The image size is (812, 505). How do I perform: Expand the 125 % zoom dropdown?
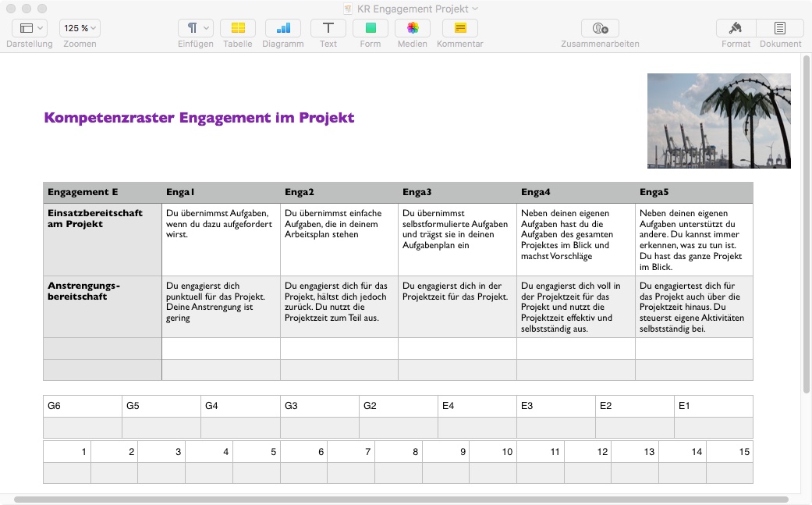80,28
